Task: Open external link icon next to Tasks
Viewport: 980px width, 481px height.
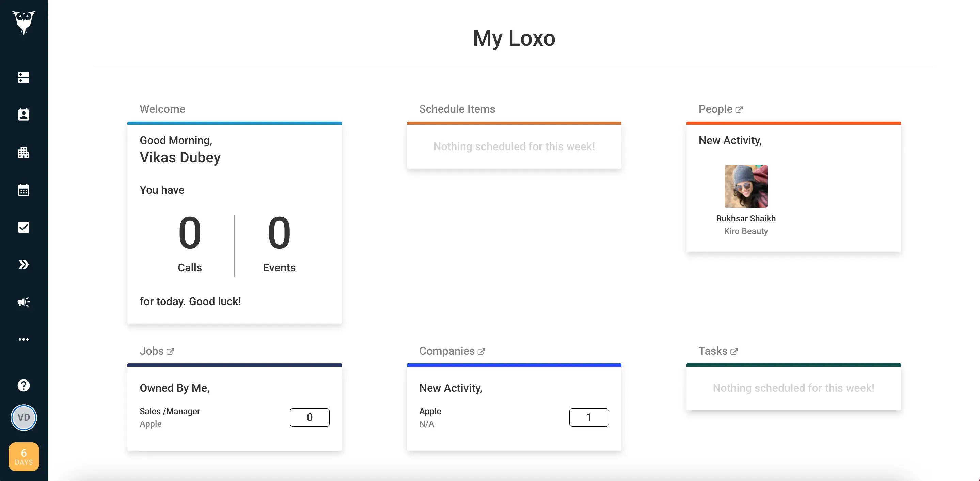Action: [734, 352]
